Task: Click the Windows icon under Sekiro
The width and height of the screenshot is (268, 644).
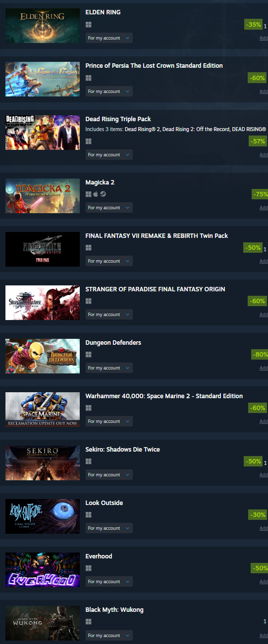Action: (89, 461)
